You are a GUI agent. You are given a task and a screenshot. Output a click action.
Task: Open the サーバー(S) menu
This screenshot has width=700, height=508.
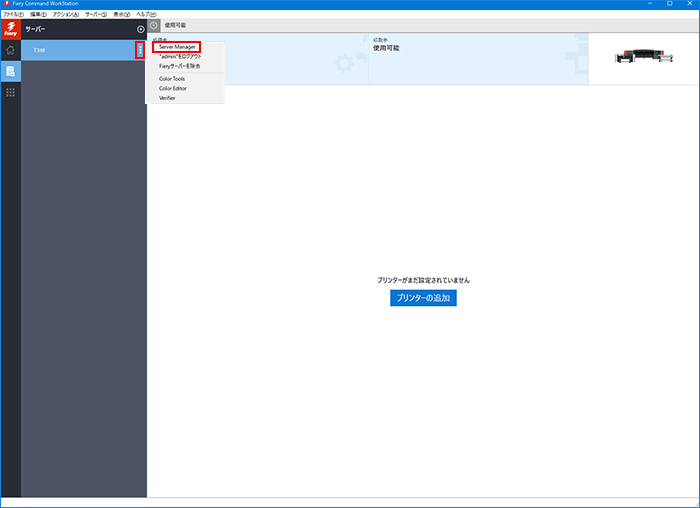[96, 14]
